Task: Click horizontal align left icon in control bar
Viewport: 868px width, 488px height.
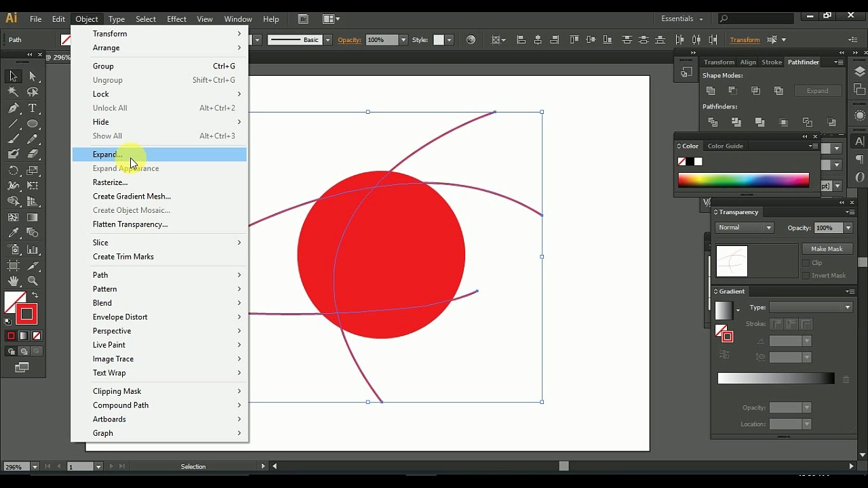Action: [x=521, y=40]
